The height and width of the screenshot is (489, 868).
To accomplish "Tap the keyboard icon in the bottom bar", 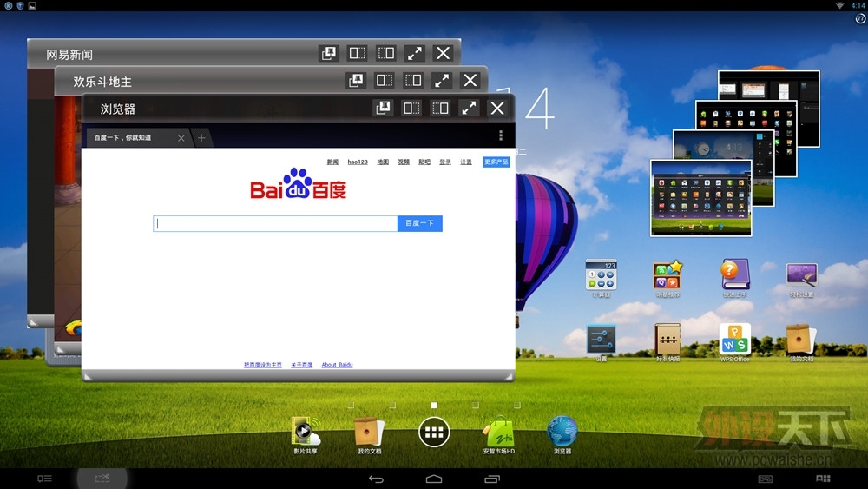I will (x=766, y=479).
